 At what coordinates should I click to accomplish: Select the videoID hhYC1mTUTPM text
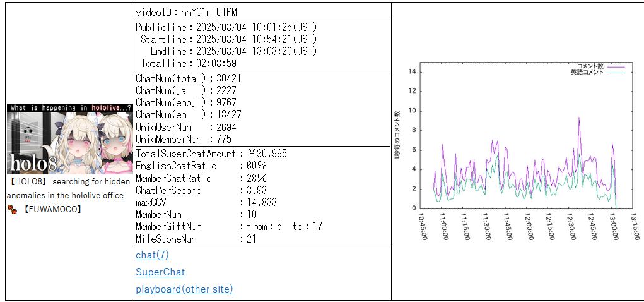point(187,13)
